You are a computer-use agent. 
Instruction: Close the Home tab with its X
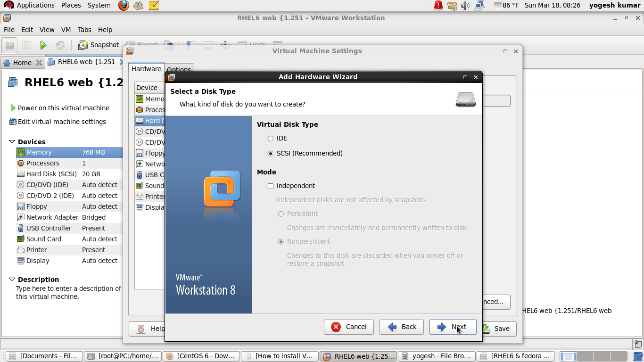tap(39, 62)
